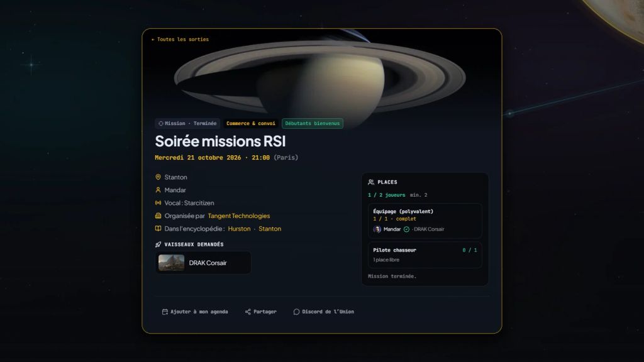644x362 pixels.
Task: Open the Tangent Technologies organisation link
Action: [x=238, y=216]
